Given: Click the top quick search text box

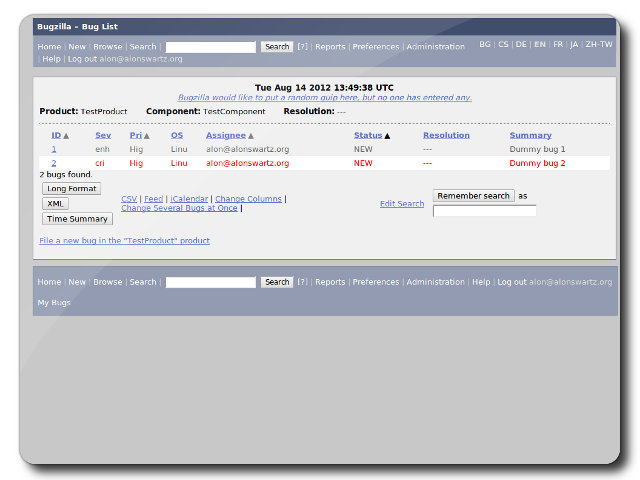Looking at the screenshot, I should (x=210, y=47).
